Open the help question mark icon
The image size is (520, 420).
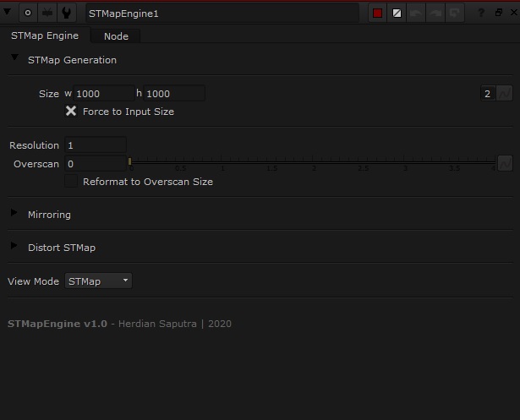(481, 14)
